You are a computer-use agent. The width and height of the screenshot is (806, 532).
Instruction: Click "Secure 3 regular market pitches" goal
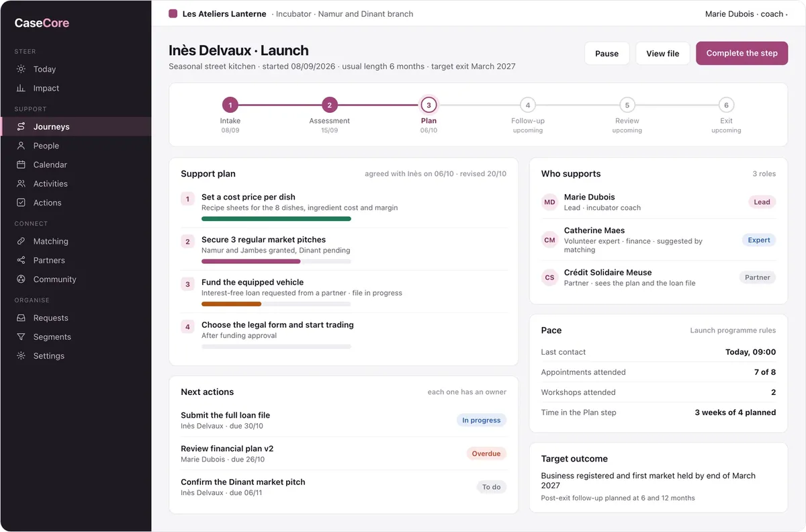[x=263, y=240]
